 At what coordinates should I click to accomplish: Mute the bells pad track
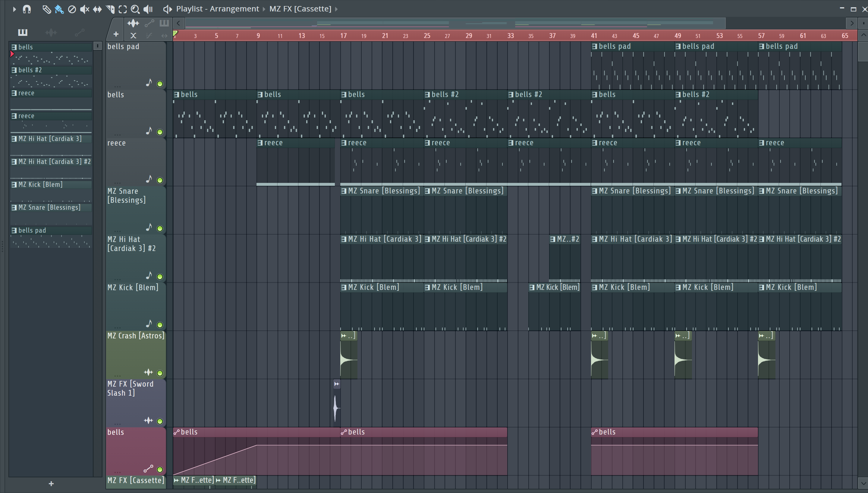[160, 84]
